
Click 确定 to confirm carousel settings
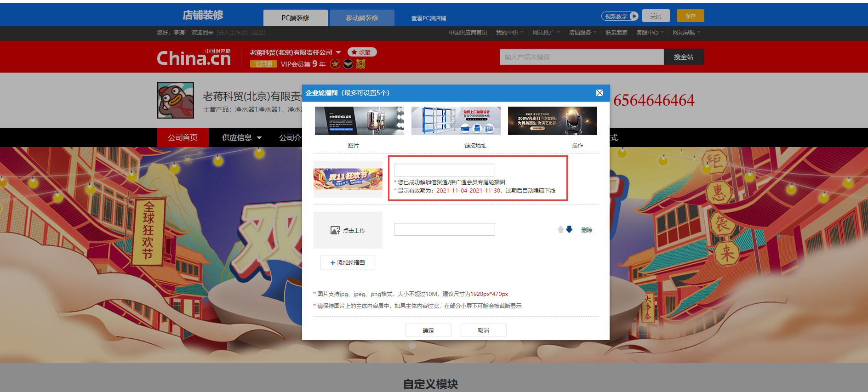pos(428,330)
